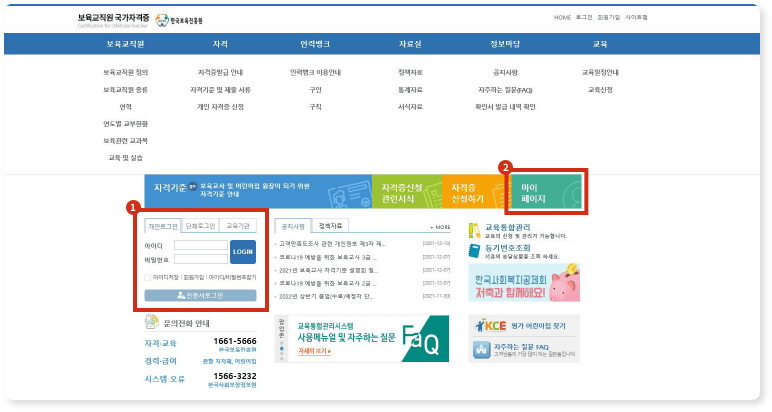The image size is (772, 412).
Task: Click HOME in the top utility links
Action: coord(562,17)
